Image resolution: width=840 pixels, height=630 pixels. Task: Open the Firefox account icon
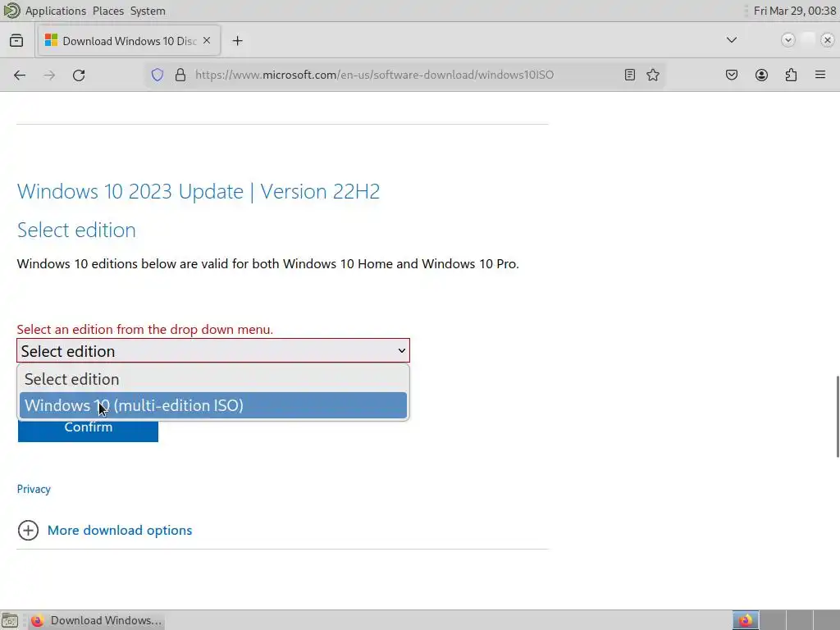click(761, 75)
